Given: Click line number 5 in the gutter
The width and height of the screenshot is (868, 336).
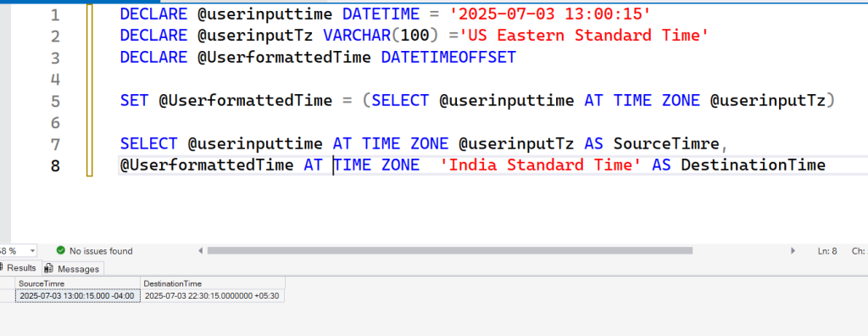Looking at the screenshot, I should (55, 101).
